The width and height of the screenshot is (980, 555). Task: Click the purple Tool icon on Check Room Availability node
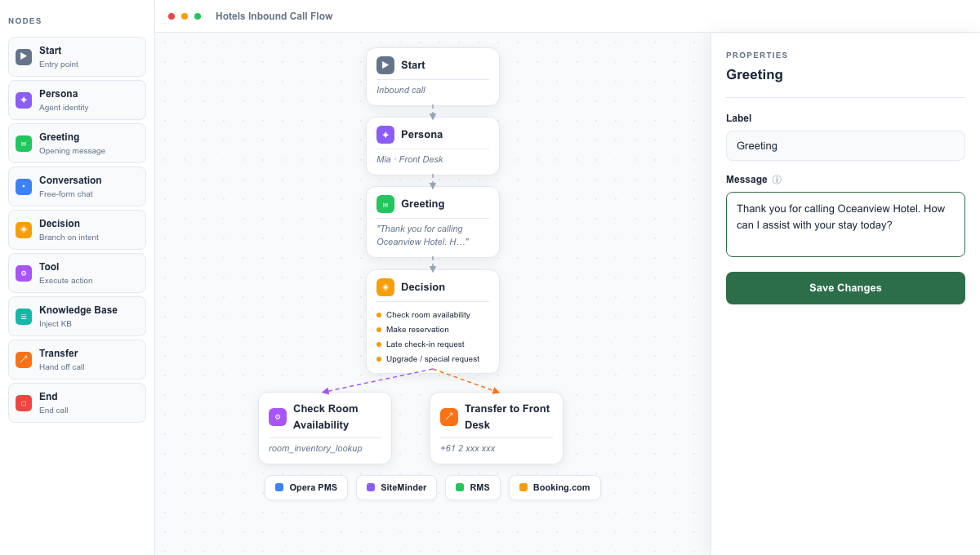[x=278, y=417]
